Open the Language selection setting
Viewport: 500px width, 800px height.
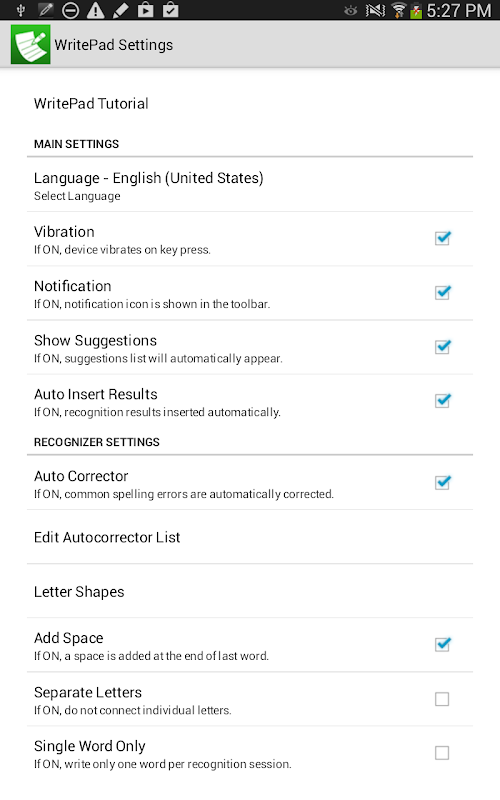click(x=250, y=185)
